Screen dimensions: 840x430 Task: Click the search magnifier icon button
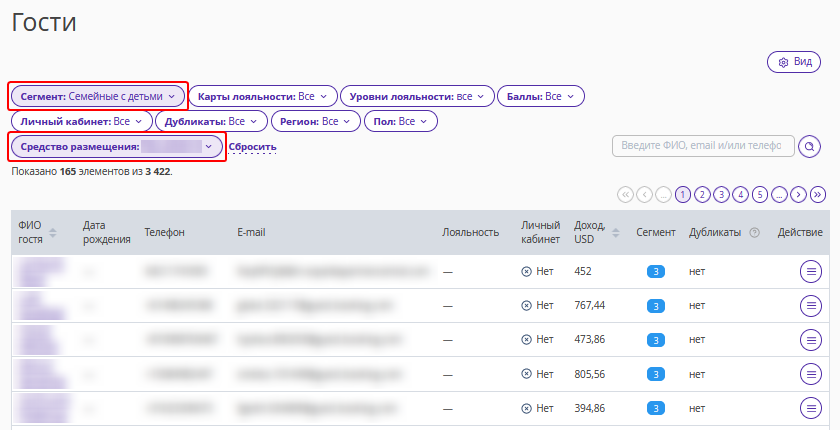click(x=810, y=147)
